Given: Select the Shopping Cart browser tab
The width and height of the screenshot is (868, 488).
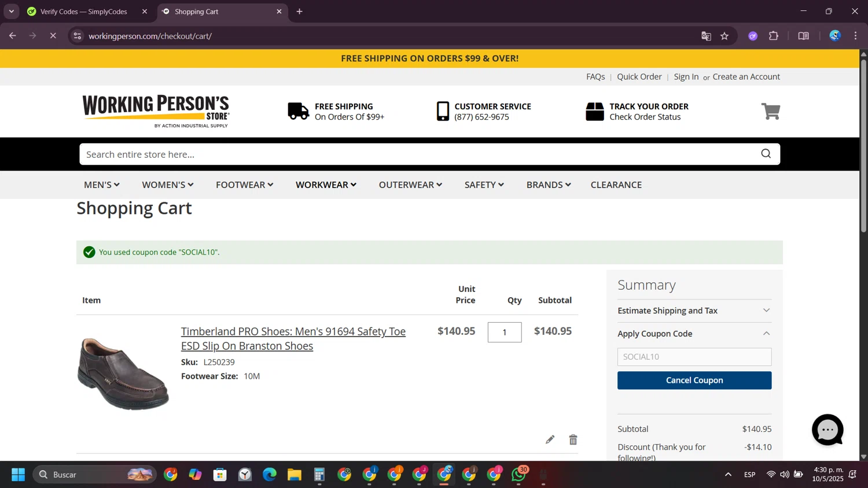Looking at the screenshot, I should pyautogui.click(x=222, y=12).
